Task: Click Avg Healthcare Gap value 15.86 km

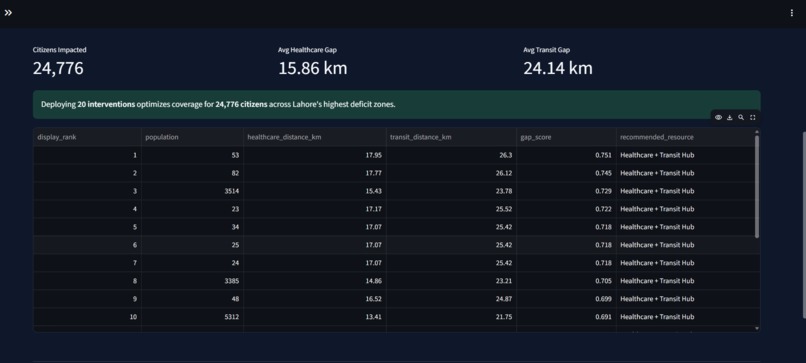Action: [x=313, y=68]
